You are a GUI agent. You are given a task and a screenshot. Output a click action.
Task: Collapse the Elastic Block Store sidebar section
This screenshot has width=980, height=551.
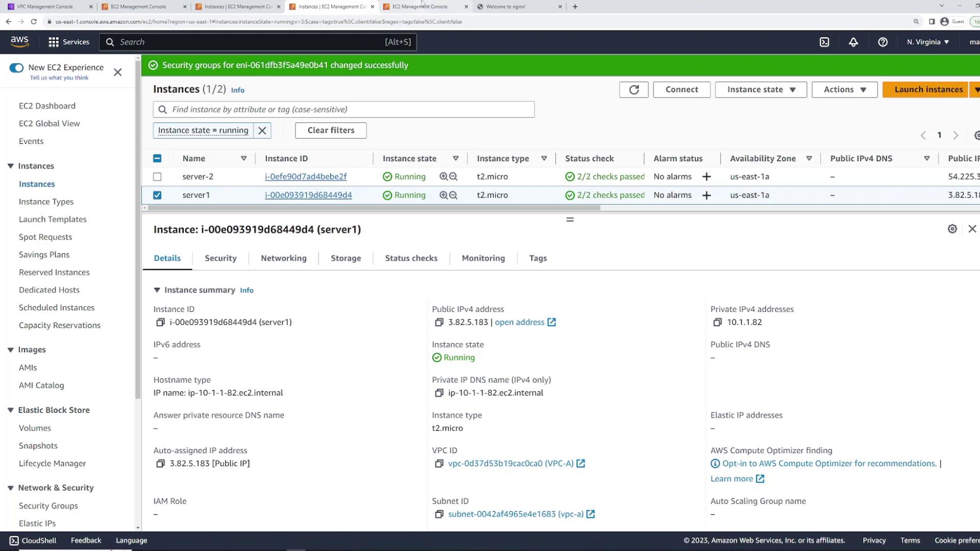11,410
